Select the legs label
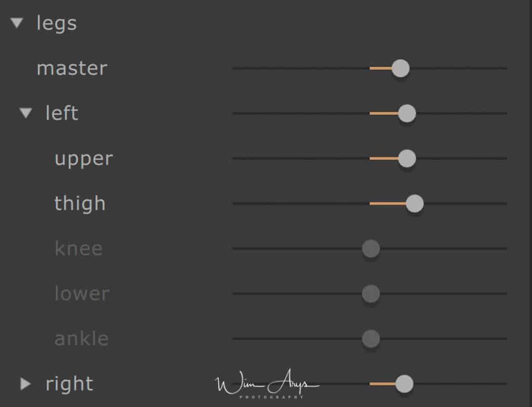The height and width of the screenshot is (407, 532). [x=57, y=24]
